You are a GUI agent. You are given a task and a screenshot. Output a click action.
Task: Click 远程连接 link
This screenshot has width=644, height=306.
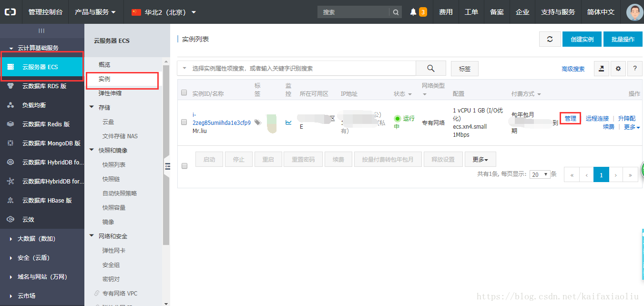tap(597, 118)
